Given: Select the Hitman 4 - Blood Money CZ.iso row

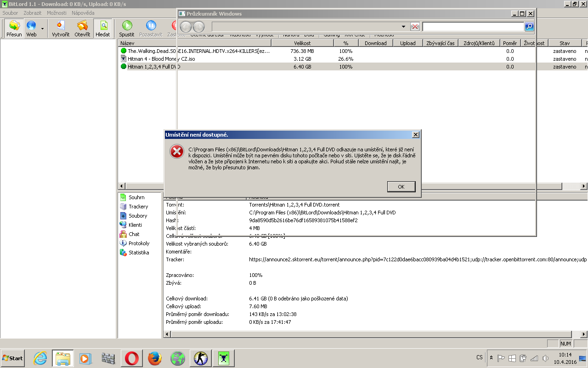Looking at the screenshot, I should (x=353, y=59).
